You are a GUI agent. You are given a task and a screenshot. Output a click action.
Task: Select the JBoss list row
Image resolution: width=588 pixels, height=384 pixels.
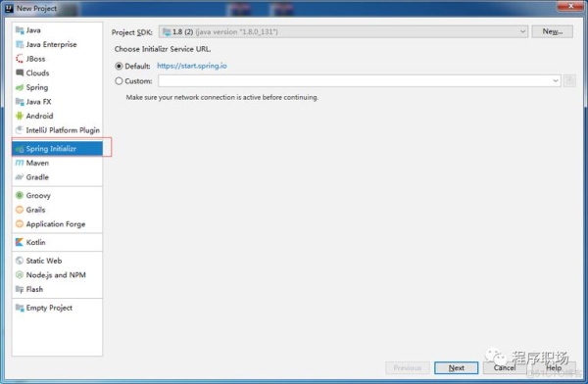(x=57, y=59)
